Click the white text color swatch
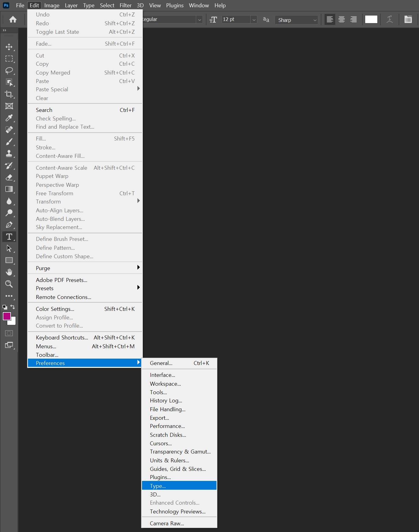Screen dimensions: 419x532 click(x=371, y=19)
